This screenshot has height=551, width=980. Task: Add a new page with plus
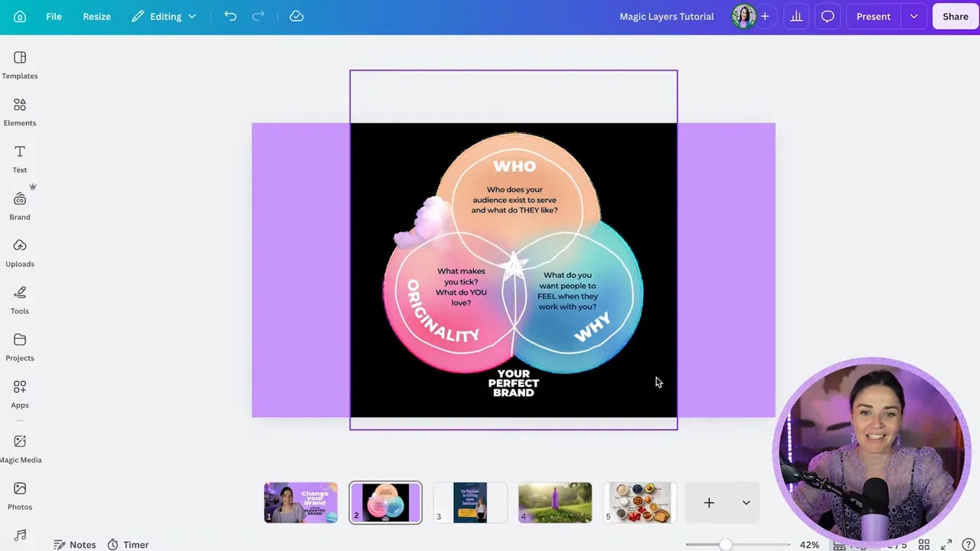point(709,503)
